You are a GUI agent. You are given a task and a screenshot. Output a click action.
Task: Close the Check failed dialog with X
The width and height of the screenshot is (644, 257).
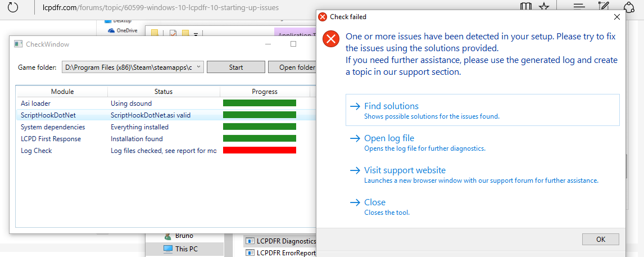coord(616,17)
